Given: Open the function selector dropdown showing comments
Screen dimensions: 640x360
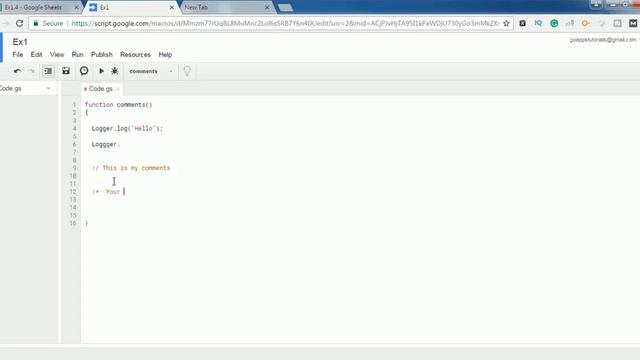Looking at the screenshot, I should (x=151, y=71).
